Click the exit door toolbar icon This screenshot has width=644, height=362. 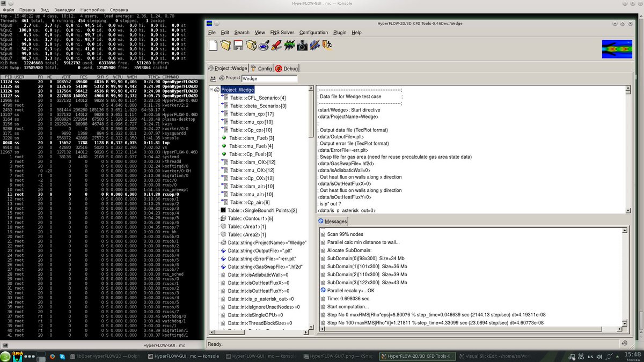(326, 45)
